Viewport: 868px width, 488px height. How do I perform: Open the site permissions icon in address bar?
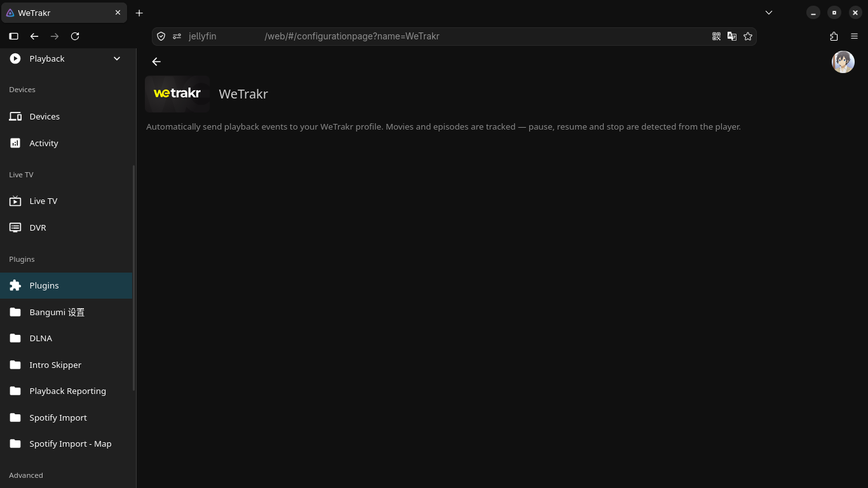pyautogui.click(x=177, y=36)
